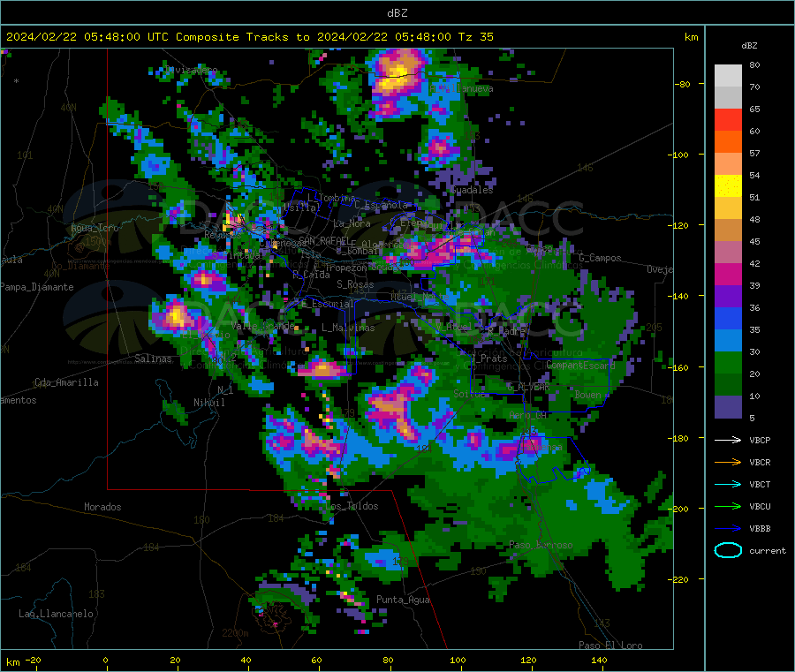Screen dimensions: 795x672
Task: Click the composite tracks timestamp header
Action: [x=250, y=37]
